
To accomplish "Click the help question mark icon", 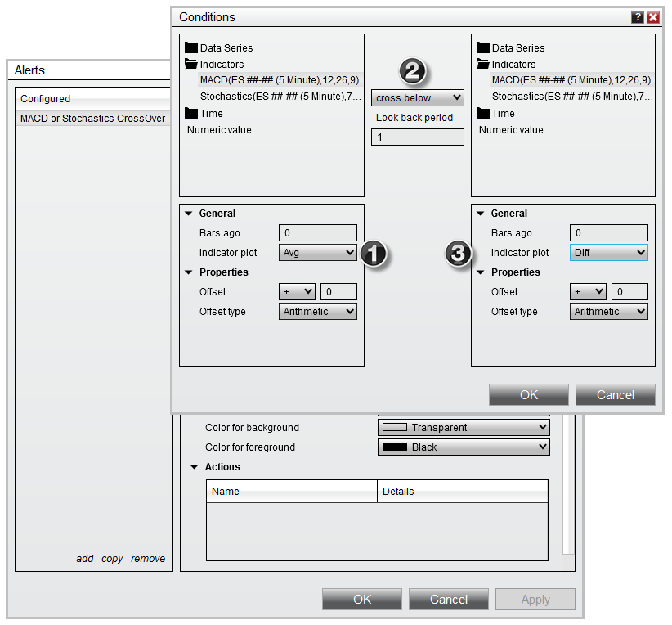I will click(638, 17).
